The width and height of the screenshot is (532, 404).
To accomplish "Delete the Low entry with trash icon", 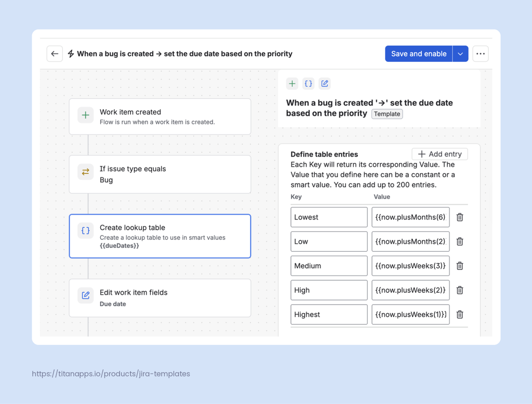I will [x=460, y=242].
